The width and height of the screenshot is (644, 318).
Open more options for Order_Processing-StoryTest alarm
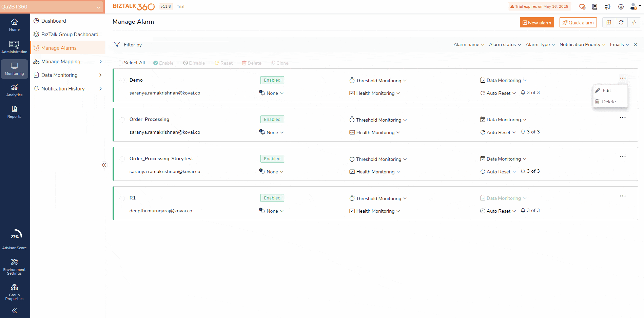click(x=623, y=157)
